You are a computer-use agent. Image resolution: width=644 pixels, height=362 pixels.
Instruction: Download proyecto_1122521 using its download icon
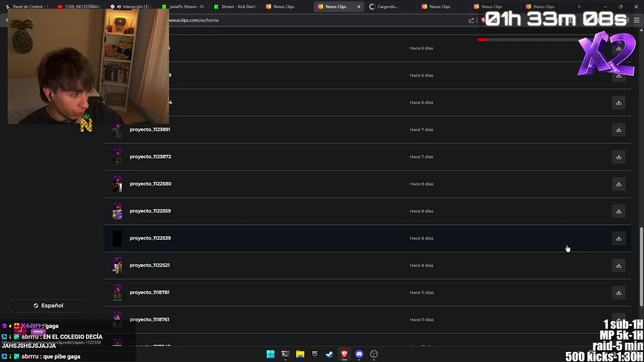619,265
